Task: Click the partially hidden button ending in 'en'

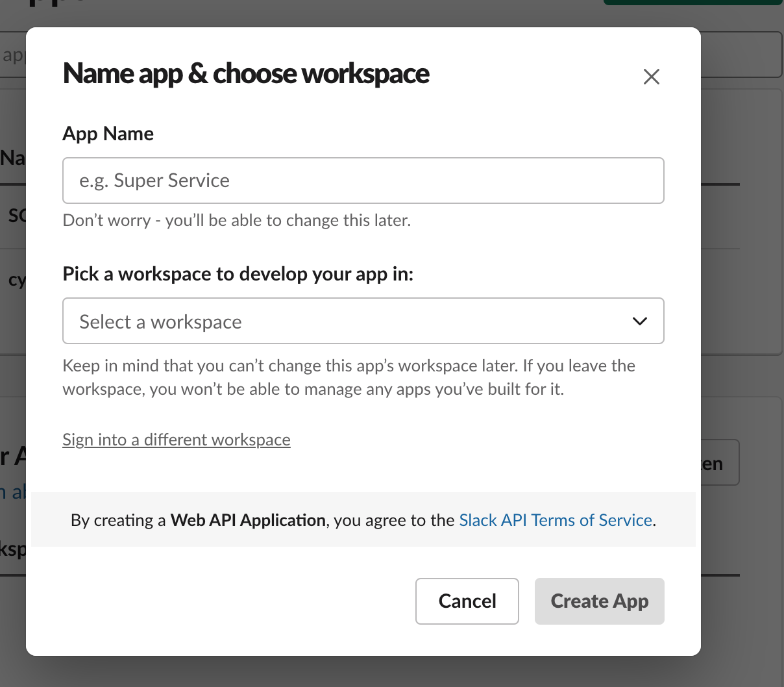Action: pos(720,463)
